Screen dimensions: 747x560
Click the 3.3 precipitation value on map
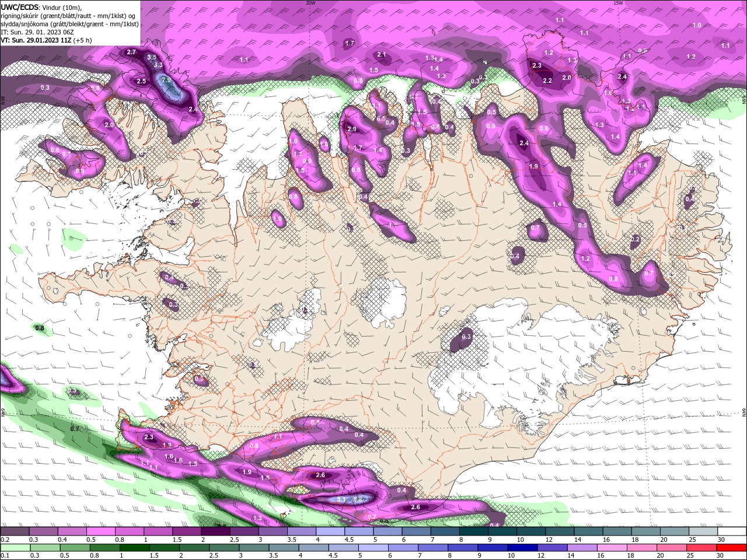[x=158, y=65]
